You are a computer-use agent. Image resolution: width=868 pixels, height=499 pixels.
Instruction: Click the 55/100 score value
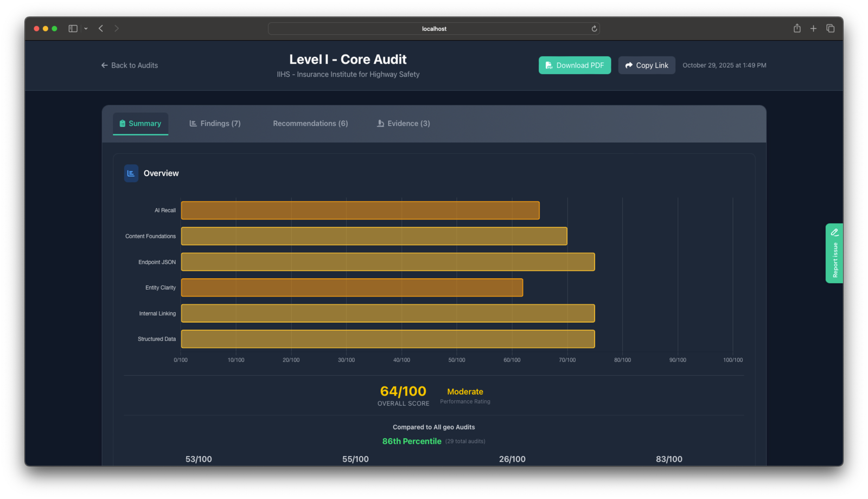point(355,459)
